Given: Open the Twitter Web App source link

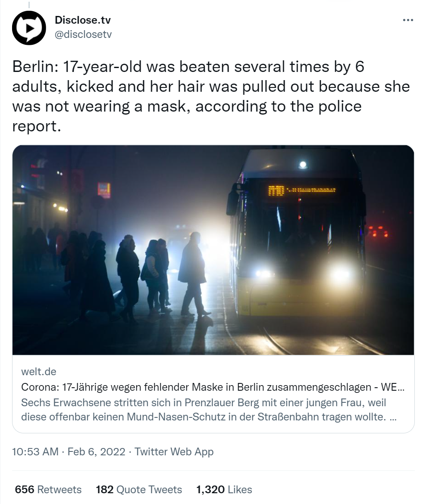Looking at the screenshot, I should click(174, 451).
